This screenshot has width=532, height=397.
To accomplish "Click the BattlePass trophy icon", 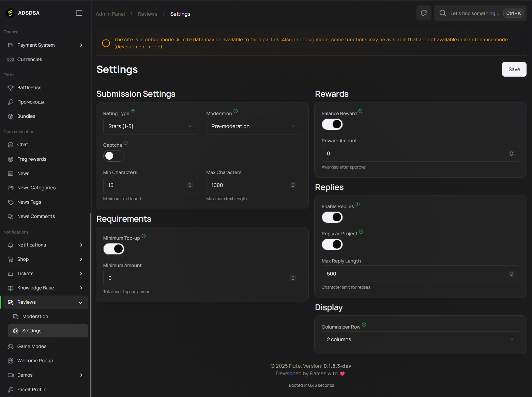I will (11, 88).
